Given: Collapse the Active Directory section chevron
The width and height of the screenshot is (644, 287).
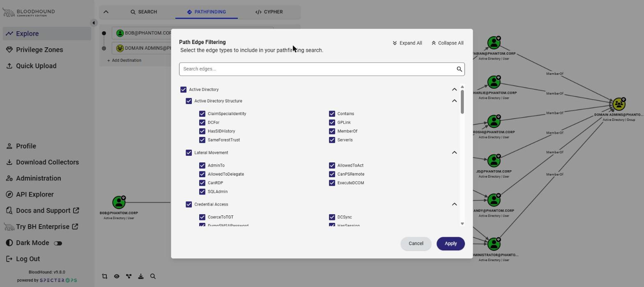Looking at the screenshot, I should pos(454,90).
